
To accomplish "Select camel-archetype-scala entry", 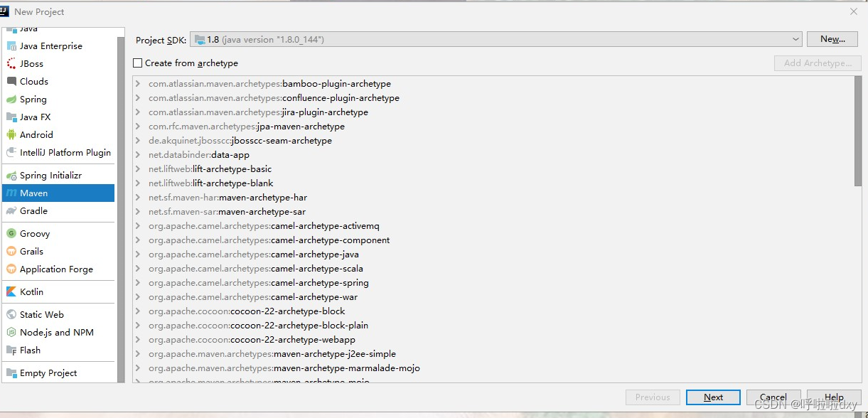I will tap(256, 268).
